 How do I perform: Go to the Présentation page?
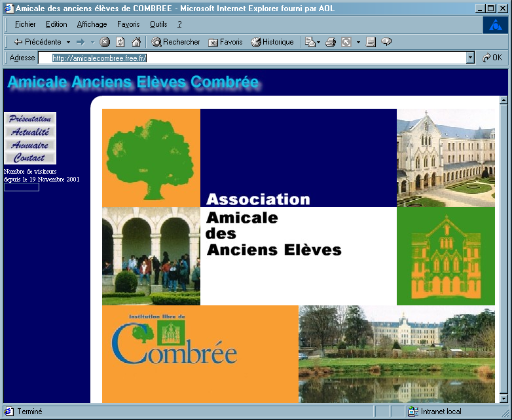[30, 119]
